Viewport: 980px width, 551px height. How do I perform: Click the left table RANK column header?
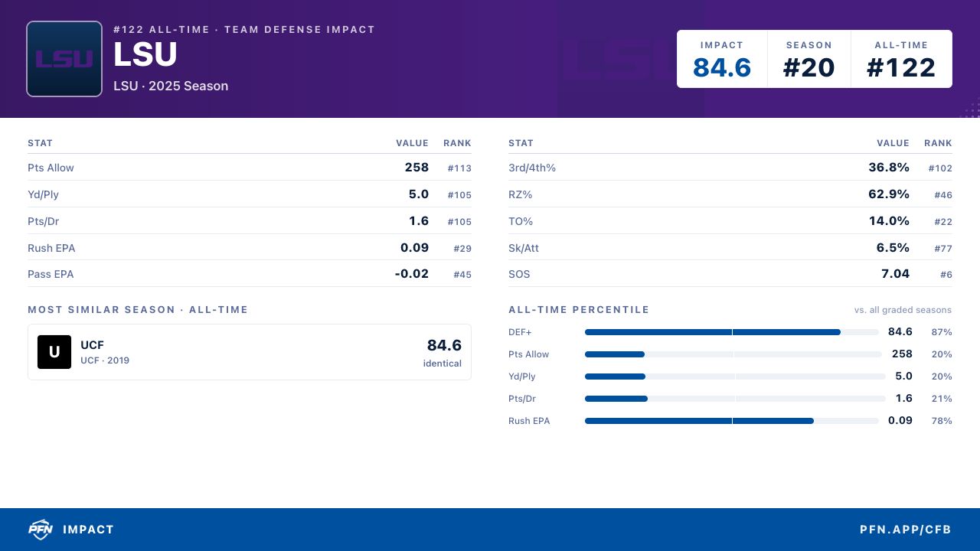coord(457,143)
